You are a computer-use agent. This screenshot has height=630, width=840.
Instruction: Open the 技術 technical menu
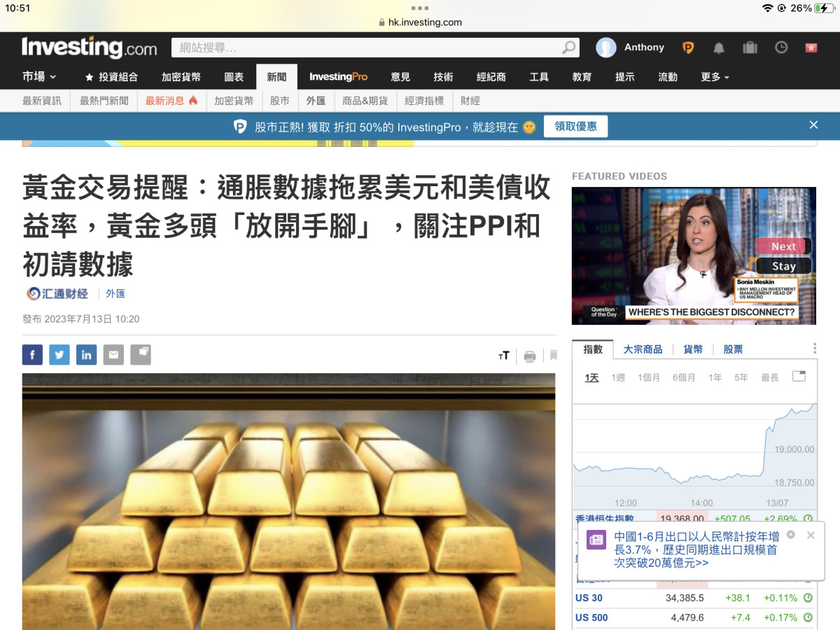443,77
